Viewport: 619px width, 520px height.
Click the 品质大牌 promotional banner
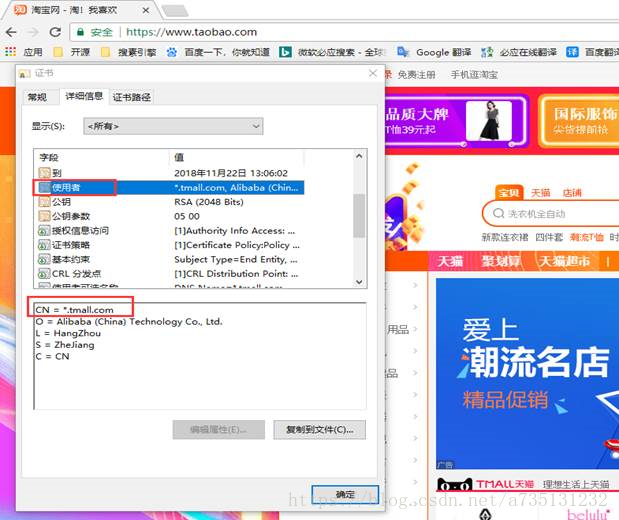click(456, 121)
